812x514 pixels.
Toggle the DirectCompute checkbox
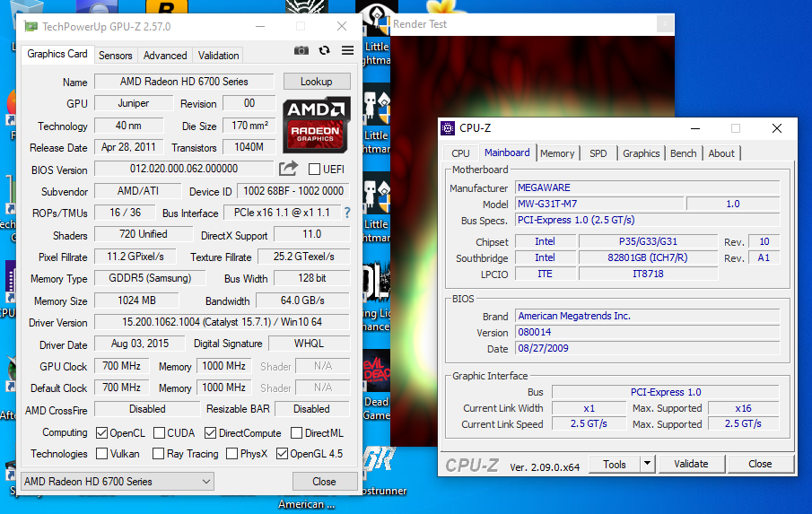tap(210, 432)
